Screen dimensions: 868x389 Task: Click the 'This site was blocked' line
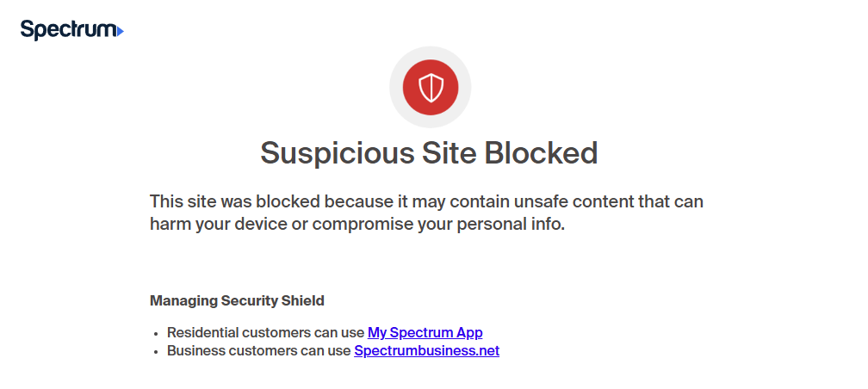click(x=426, y=201)
